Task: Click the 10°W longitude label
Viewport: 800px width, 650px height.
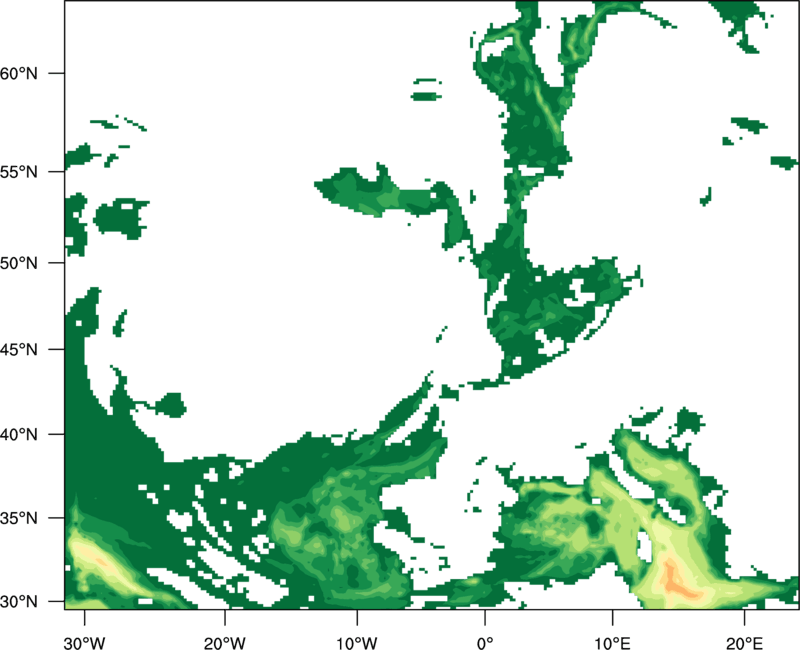Action: point(357,643)
